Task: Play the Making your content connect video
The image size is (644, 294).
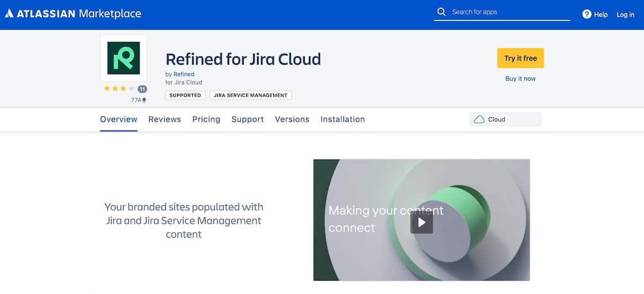Action: coord(422,222)
